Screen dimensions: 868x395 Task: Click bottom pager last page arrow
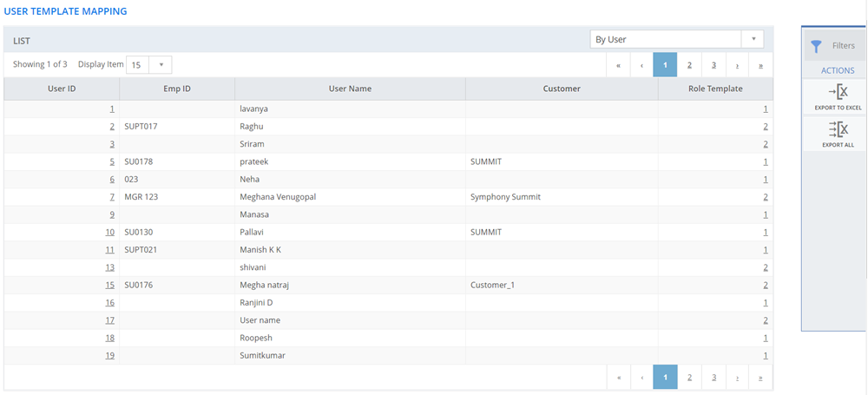(760, 378)
